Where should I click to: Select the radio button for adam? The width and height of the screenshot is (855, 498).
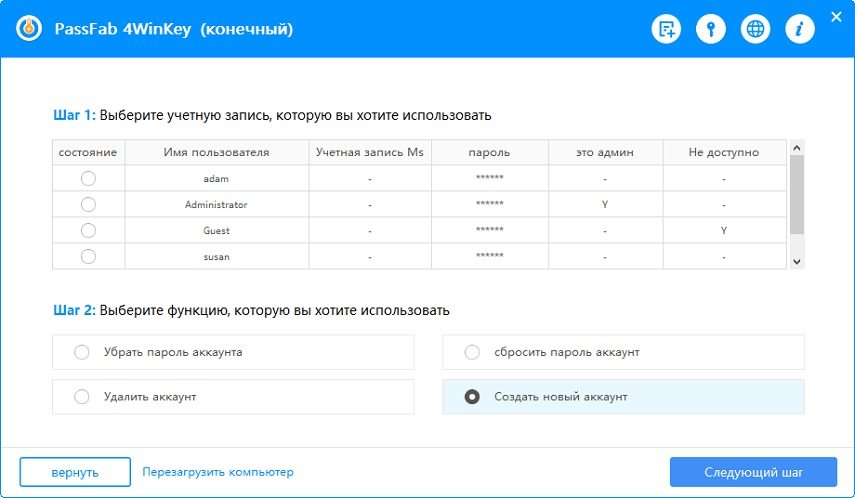[88, 178]
